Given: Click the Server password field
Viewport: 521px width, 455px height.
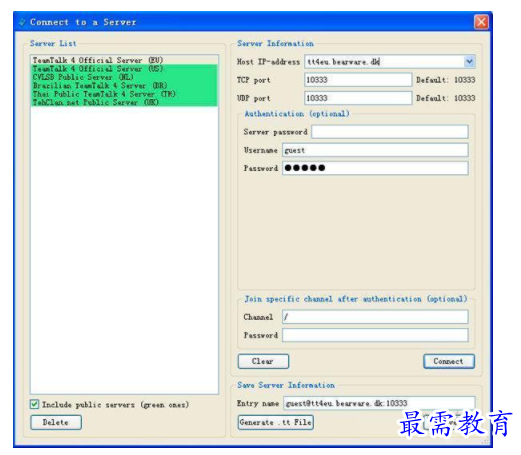Looking at the screenshot, I should tap(390, 132).
